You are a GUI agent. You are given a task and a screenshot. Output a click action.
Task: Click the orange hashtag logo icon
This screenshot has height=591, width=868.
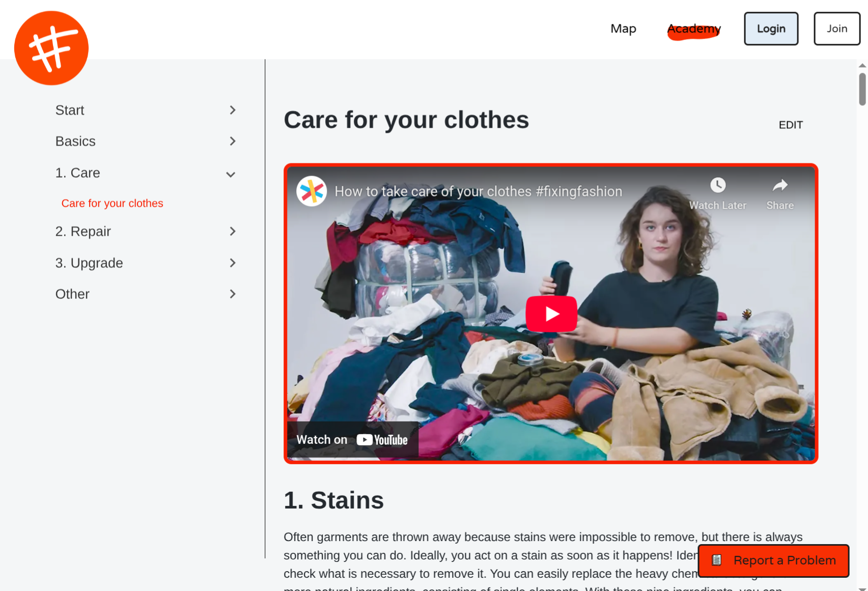tap(51, 48)
